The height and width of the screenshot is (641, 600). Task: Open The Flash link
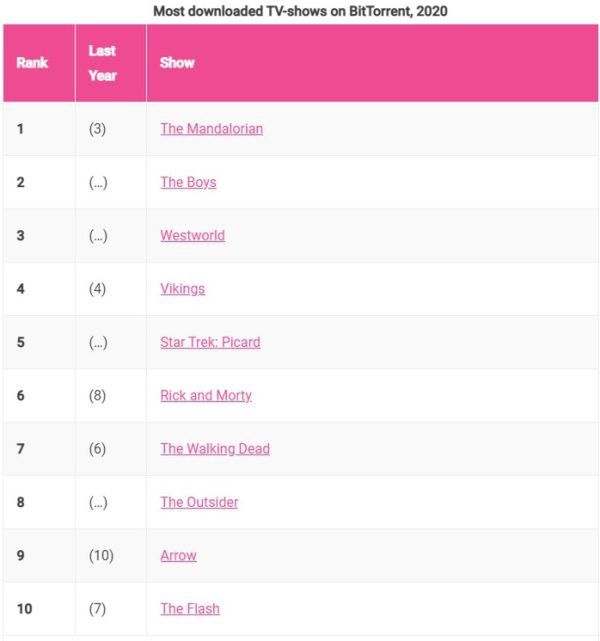(x=190, y=609)
